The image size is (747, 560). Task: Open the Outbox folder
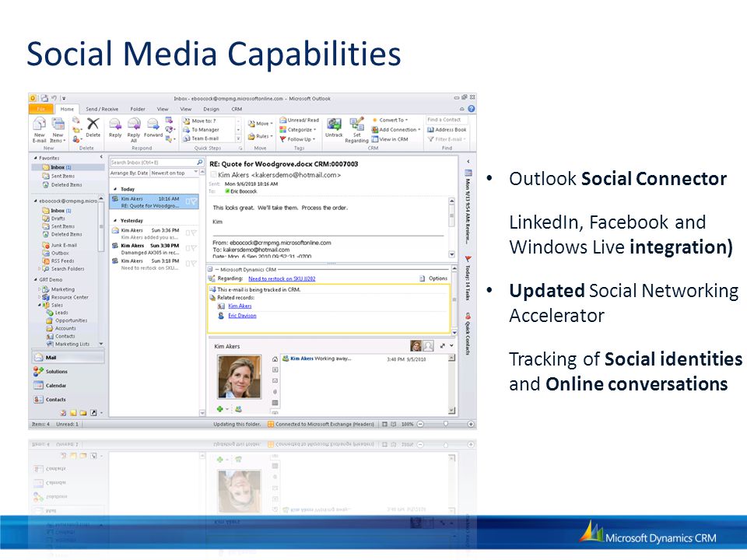click(56, 253)
